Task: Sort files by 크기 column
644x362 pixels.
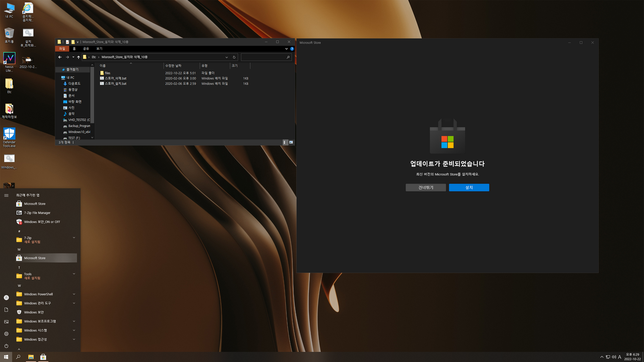Action: coord(240,66)
